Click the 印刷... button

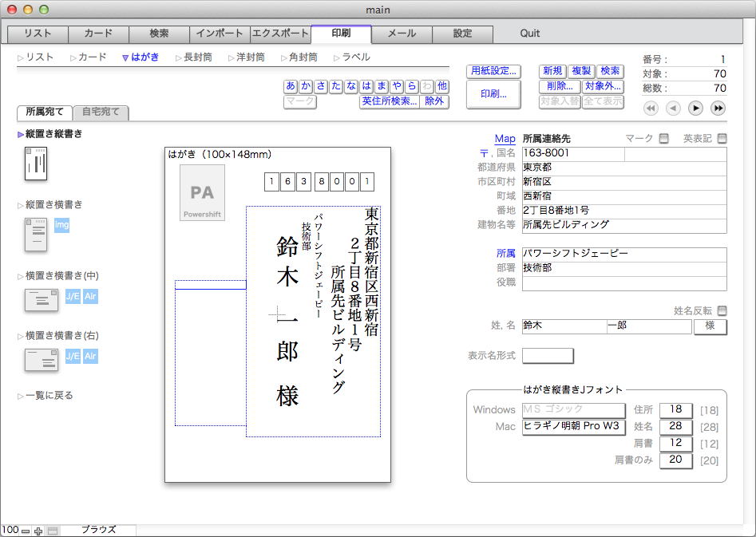(x=493, y=94)
